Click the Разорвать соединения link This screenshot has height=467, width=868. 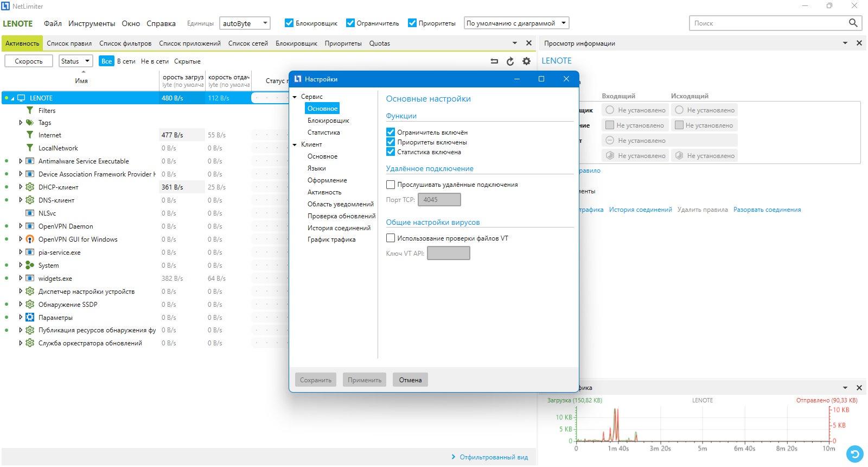pyautogui.click(x=767, y=210)
